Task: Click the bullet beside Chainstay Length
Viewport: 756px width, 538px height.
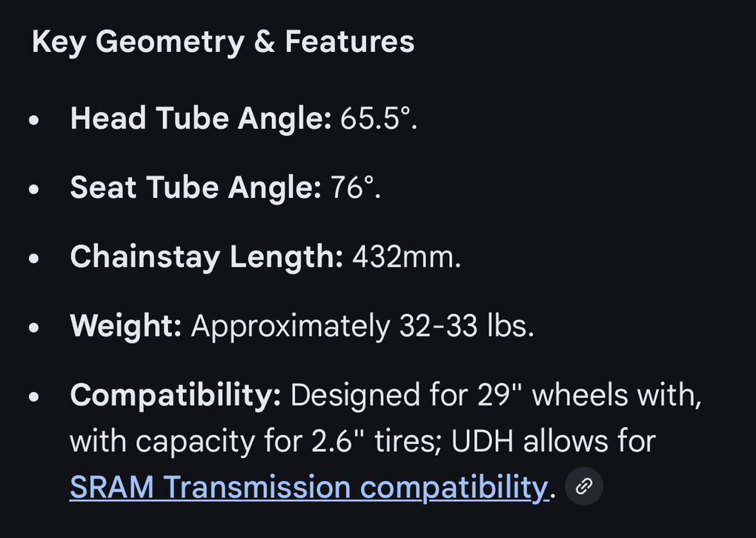Action: pos(34,258)
